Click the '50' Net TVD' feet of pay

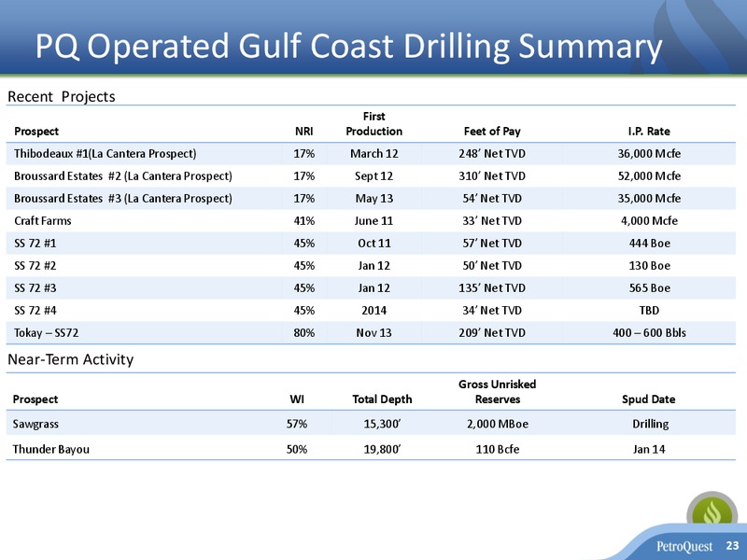(492, 266)
